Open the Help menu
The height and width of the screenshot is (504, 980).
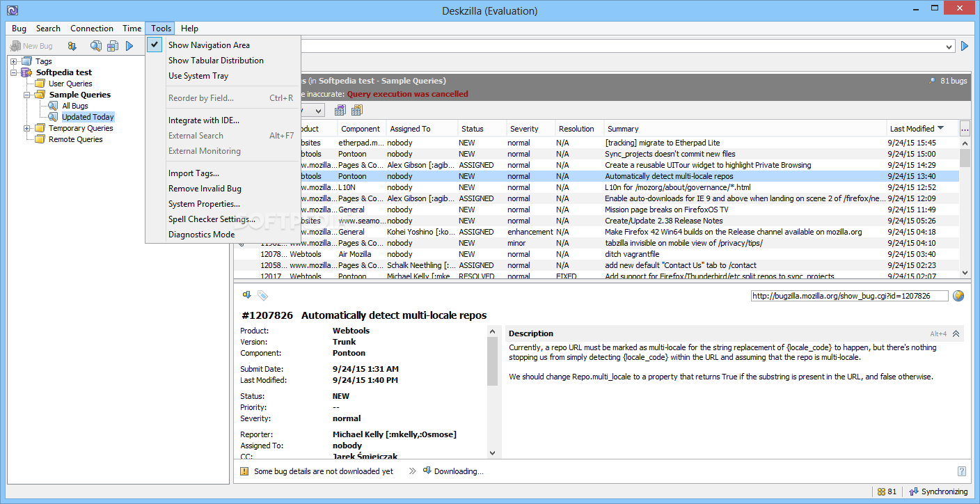pyautogui.click(x=189, y=29)
